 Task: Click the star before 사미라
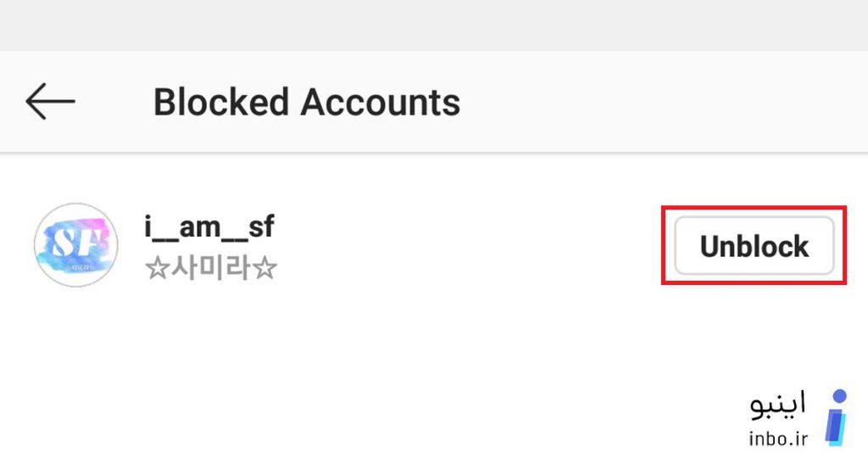pos(157,269)
